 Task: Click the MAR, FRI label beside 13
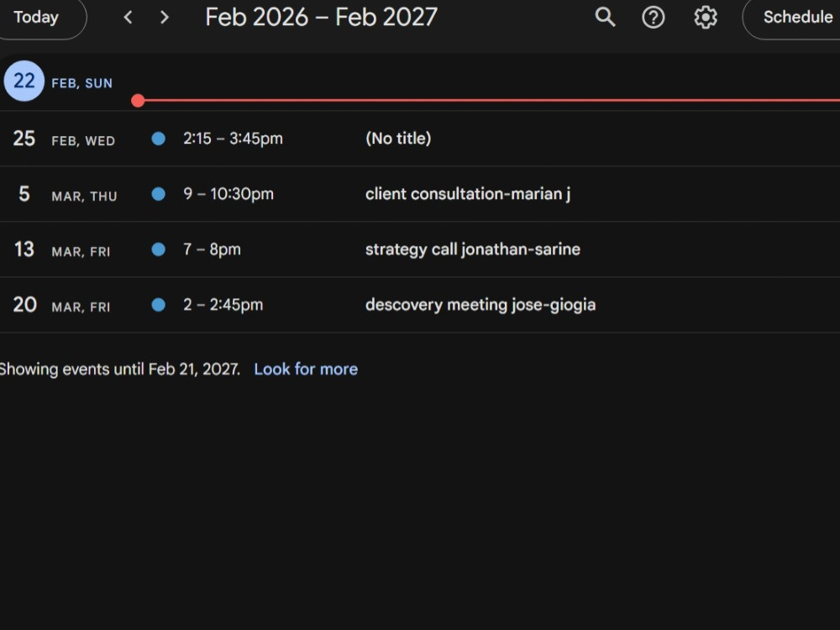click(81, 252)
